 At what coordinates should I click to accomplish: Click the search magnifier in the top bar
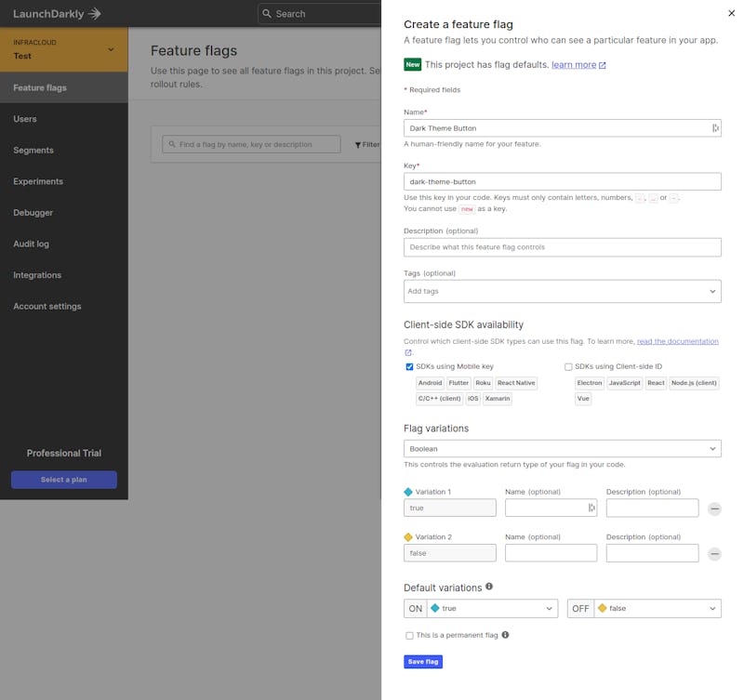(268, 13)
